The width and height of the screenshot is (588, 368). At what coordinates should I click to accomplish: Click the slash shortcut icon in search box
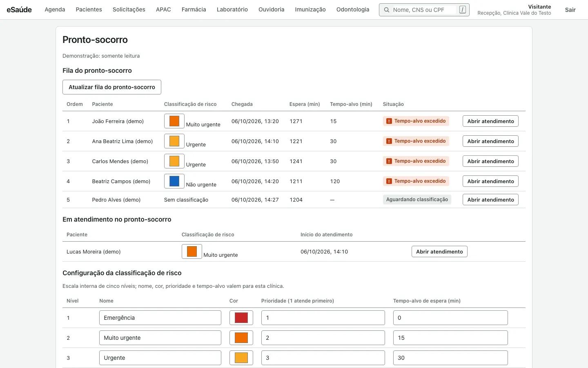462,10
